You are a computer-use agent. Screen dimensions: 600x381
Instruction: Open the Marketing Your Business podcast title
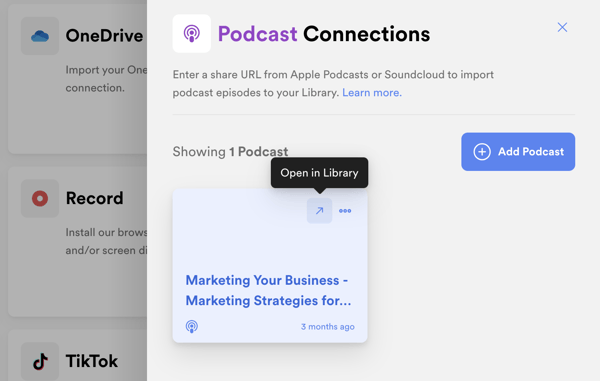pyautogui.click(x=268, y=290)
